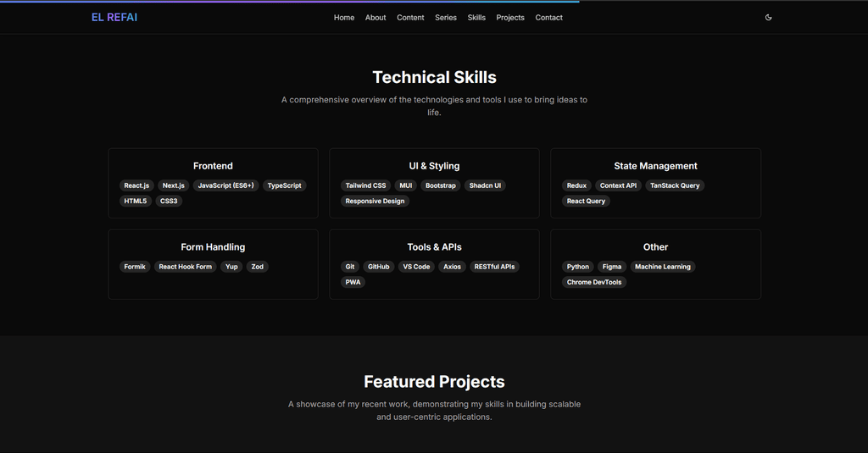Click the Responsive Design tag

(375, 202)
